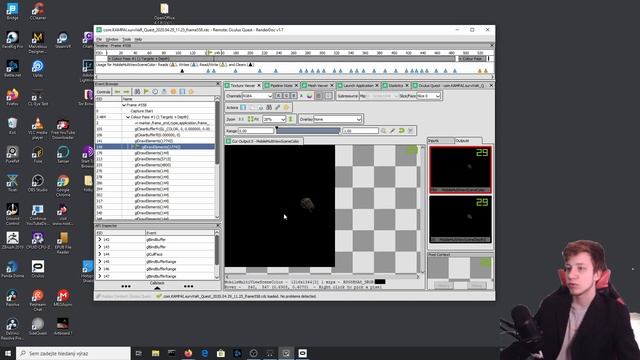Open Firefox from the taskbar
This screenshot has height=360, width=640.
188,353
